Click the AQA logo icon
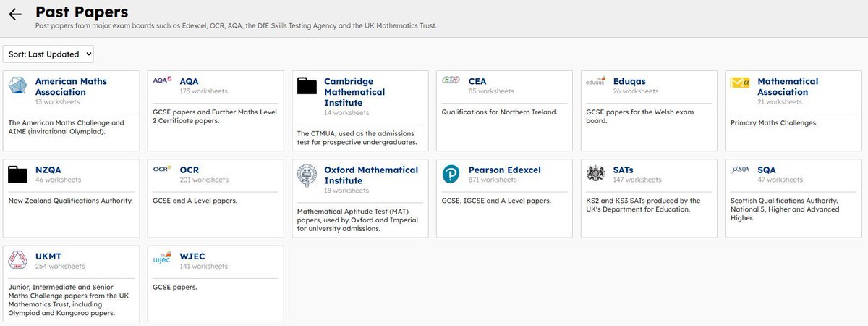 [x=163, y=80]
